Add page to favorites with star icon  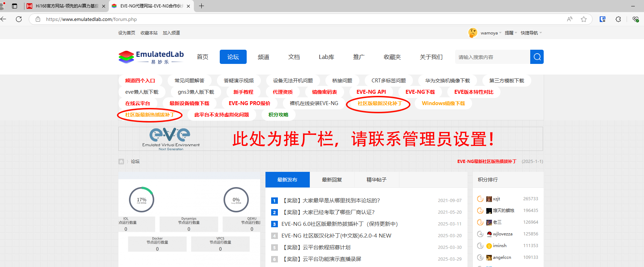(x=584, y=19)
